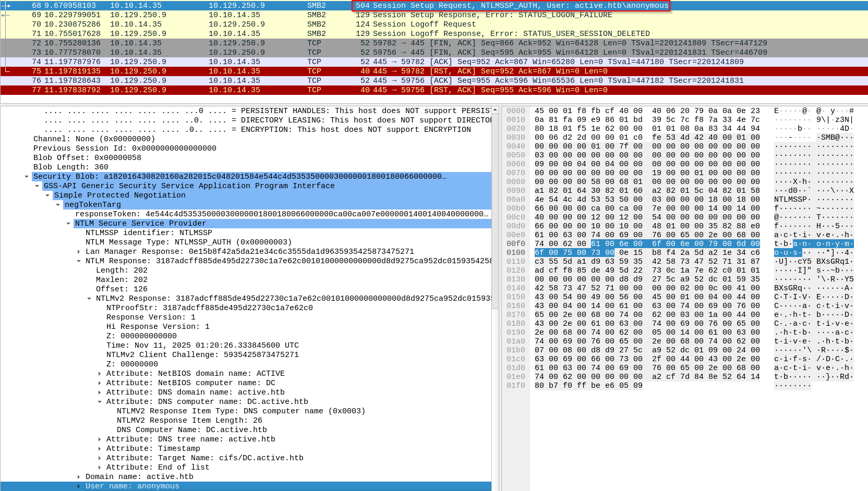Collapse the negTokenTarg node
Screen dimensions: 868x491
(58, 205)
